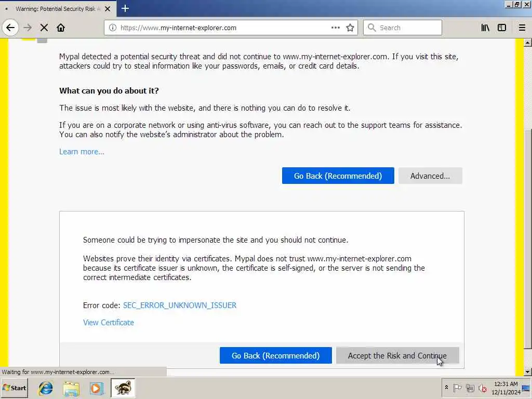Click 'Waiting for www.my-internet-explorer.com...' status text

tap(58, 372)
